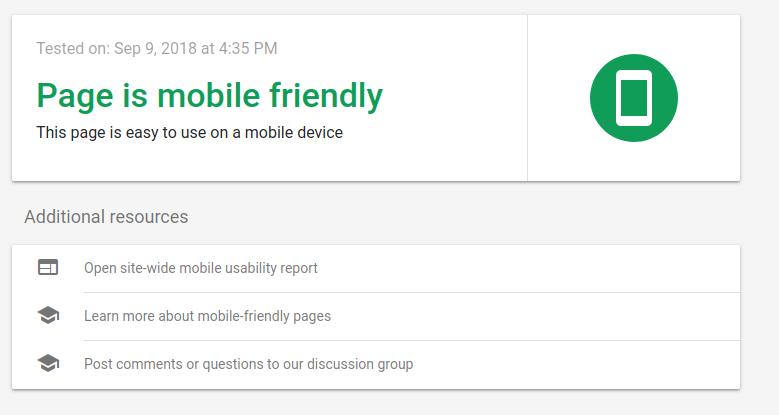The width and height of the screenshot is (779, 415).
Task: Click the white phone screen inside green circle
Action: click(x=633, y=98)
